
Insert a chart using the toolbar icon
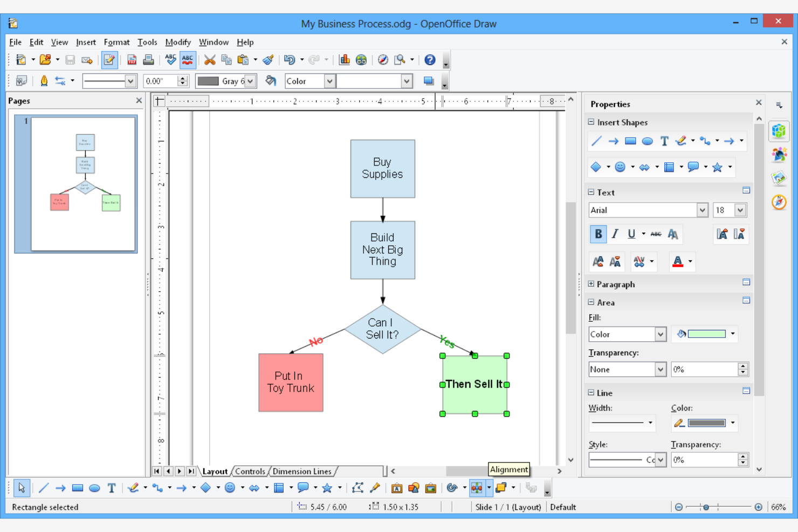(x=345, y=59)
